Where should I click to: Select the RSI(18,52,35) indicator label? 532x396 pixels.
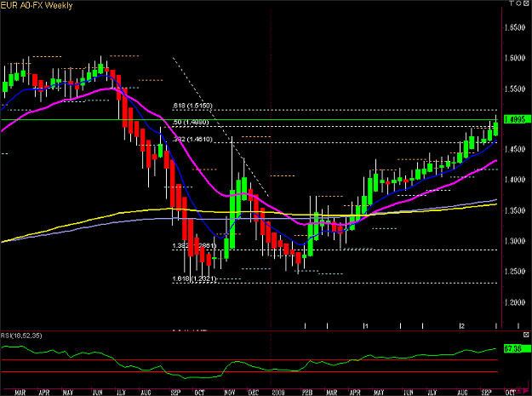[21, 336]
